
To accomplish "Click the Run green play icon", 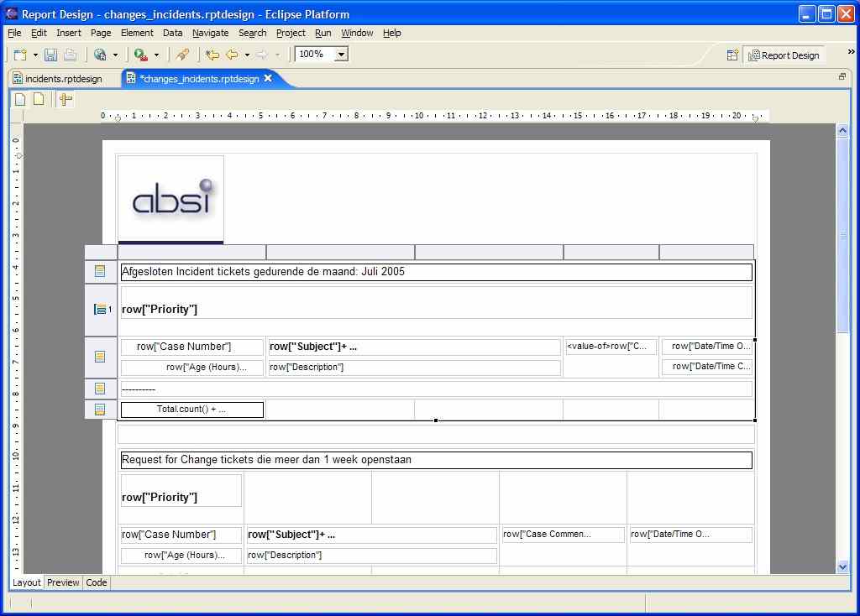I will click(x=140, y=55).
